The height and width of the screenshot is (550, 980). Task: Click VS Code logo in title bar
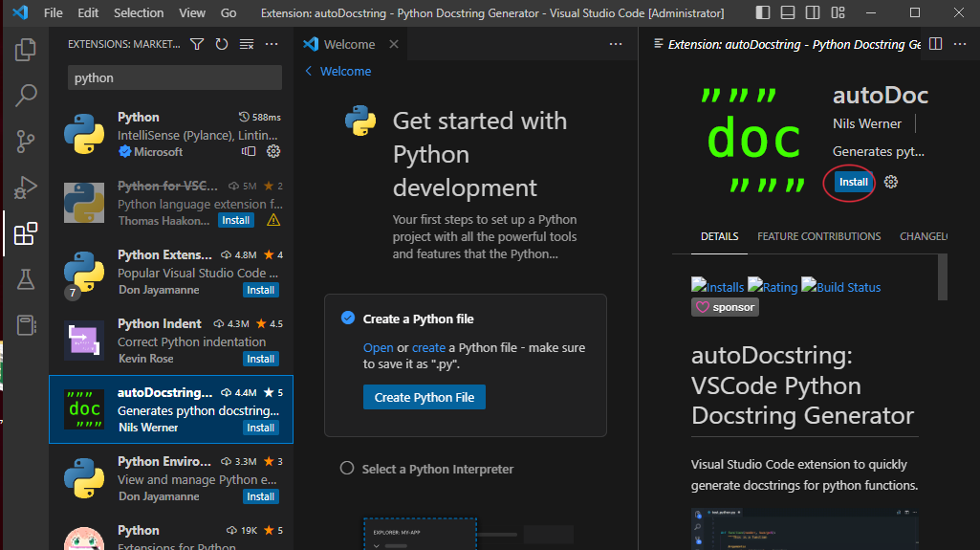tap(20, 12)
